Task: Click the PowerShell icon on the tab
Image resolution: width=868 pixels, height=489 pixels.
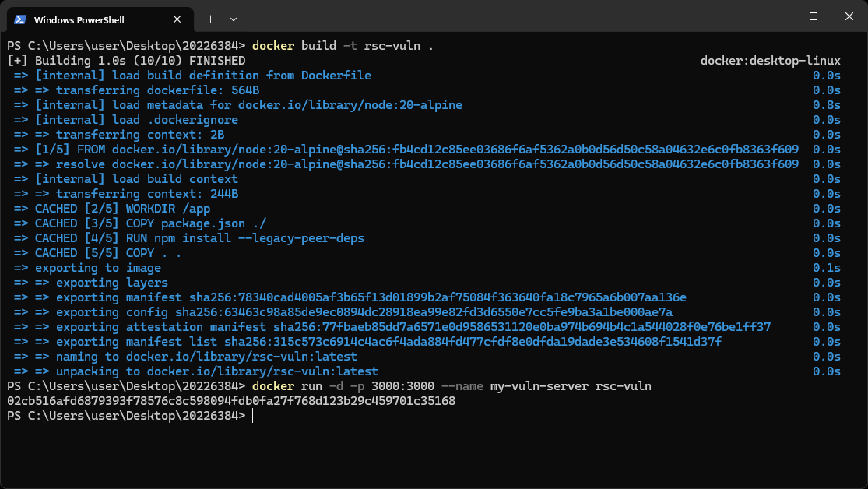Action: [20, 19]
